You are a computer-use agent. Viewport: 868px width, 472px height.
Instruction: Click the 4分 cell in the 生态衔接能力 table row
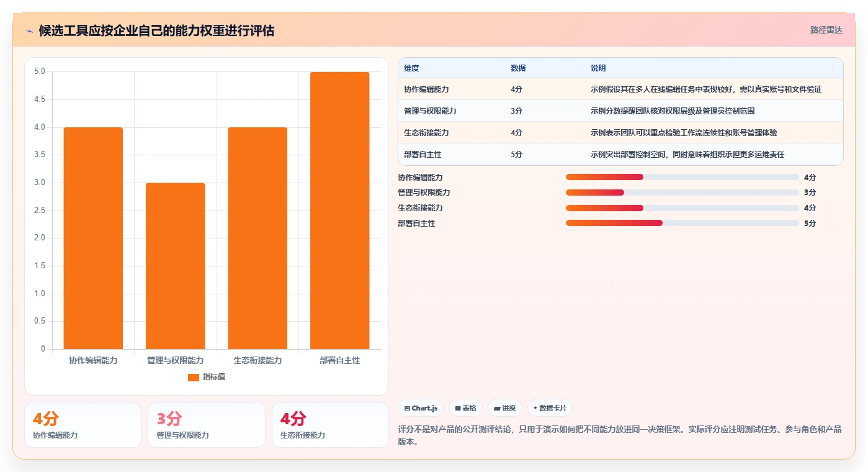516,133
